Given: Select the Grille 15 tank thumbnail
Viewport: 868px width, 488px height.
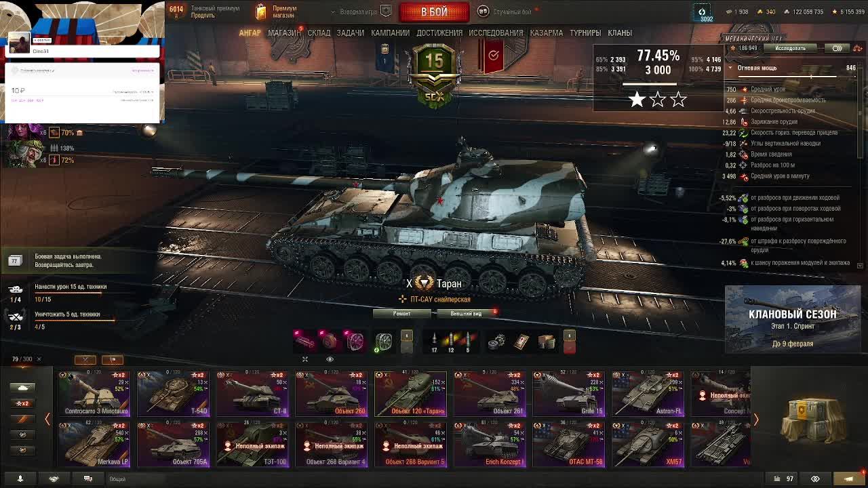Looking at the screenshot, I should (x=568, y=393).
